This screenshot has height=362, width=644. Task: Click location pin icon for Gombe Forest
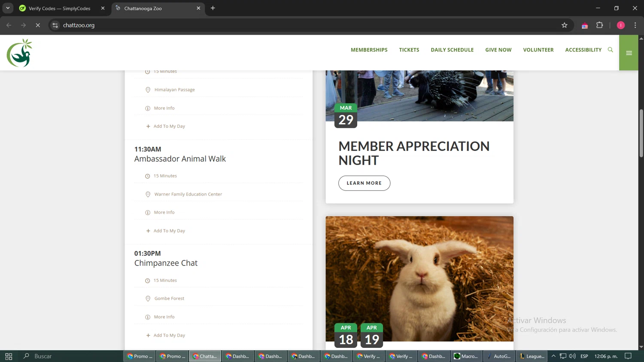[x=148, y=299]
